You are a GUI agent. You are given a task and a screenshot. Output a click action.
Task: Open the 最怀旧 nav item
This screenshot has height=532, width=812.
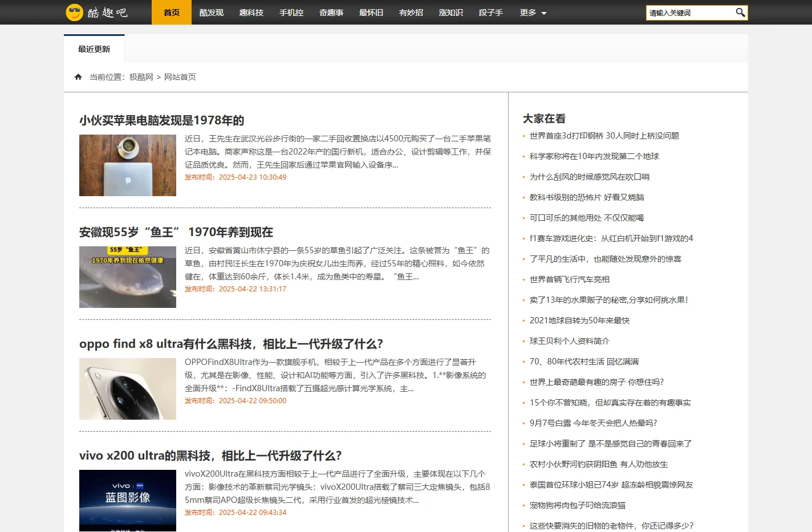click(371, 13)
